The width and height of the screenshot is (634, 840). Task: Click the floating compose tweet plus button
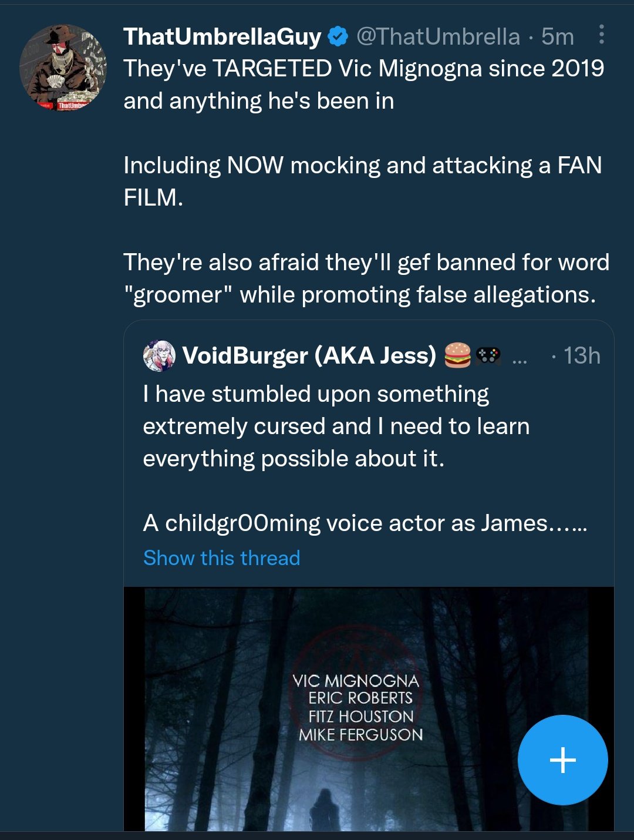coord(562,760)
